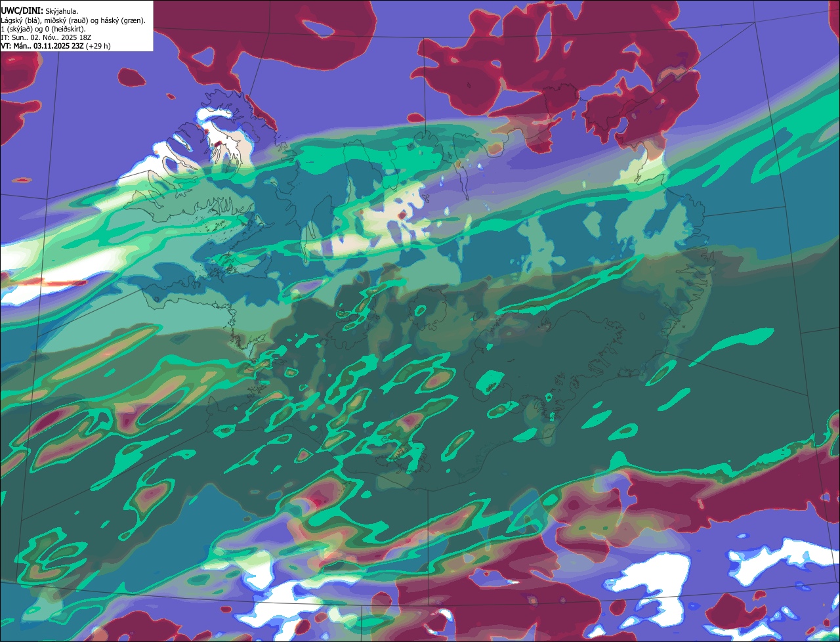Click the '(+29 h)' forecast offset text
The height and width of the screenshot is (642, 840).
98,46
